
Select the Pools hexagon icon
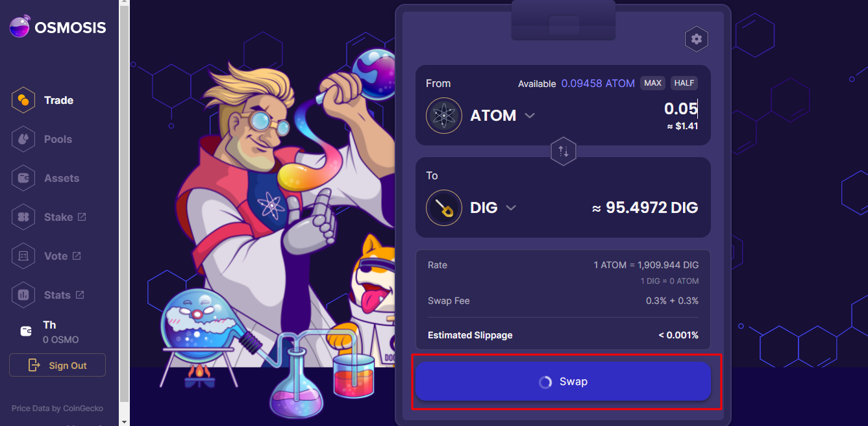tap(23, 139)
